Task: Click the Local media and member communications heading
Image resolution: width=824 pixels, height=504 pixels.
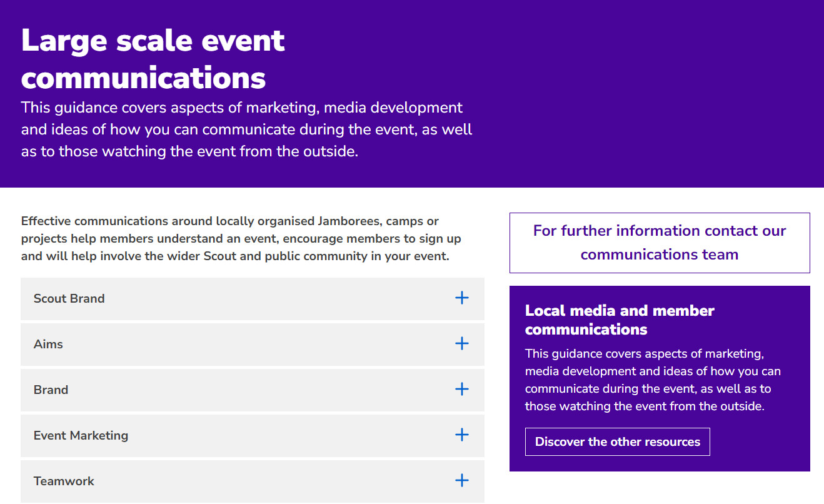Action: [619, 320]
